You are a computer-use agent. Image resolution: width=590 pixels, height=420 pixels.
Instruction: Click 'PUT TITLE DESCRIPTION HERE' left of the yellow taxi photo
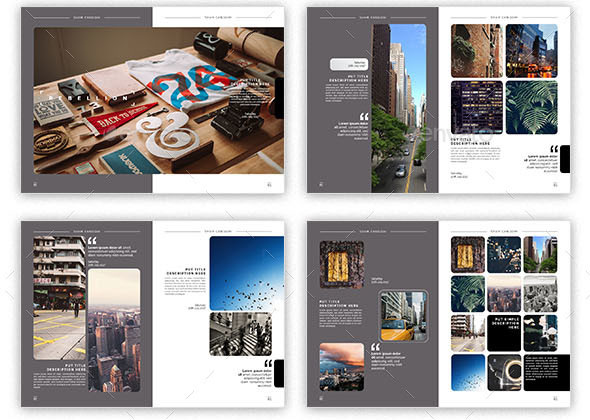339,304
